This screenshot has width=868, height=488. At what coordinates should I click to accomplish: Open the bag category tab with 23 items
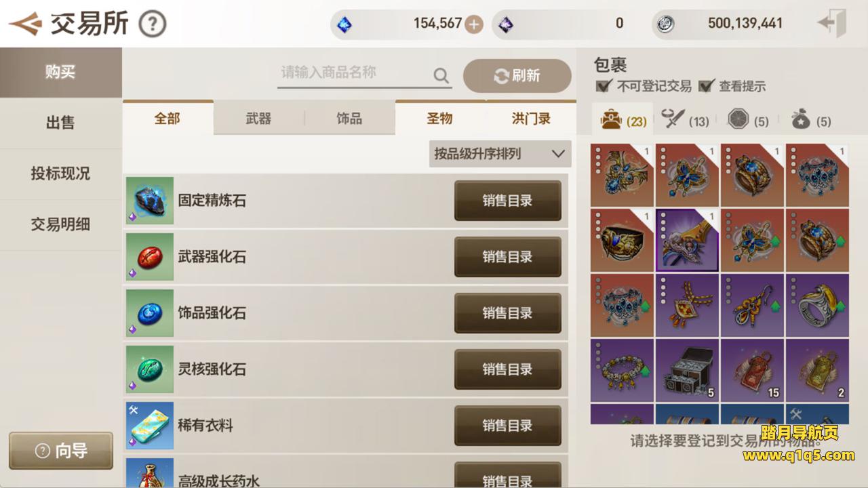(x=623, y=121)
